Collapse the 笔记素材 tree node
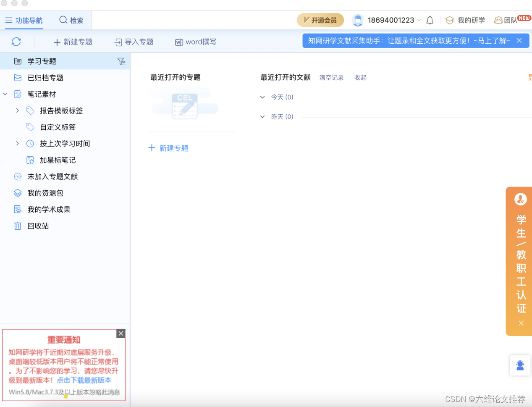This screenshot has width=532, height=407. 5,94
